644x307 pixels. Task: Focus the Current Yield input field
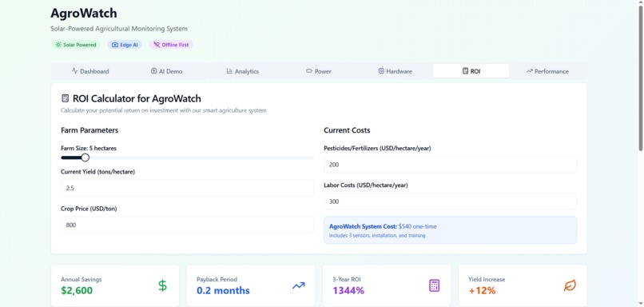click(x=187, y=188)
